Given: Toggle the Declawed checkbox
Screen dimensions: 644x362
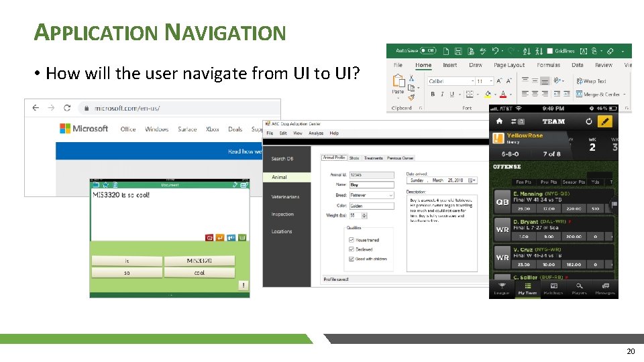Looking at the screenshot, I should pos(351,249).
